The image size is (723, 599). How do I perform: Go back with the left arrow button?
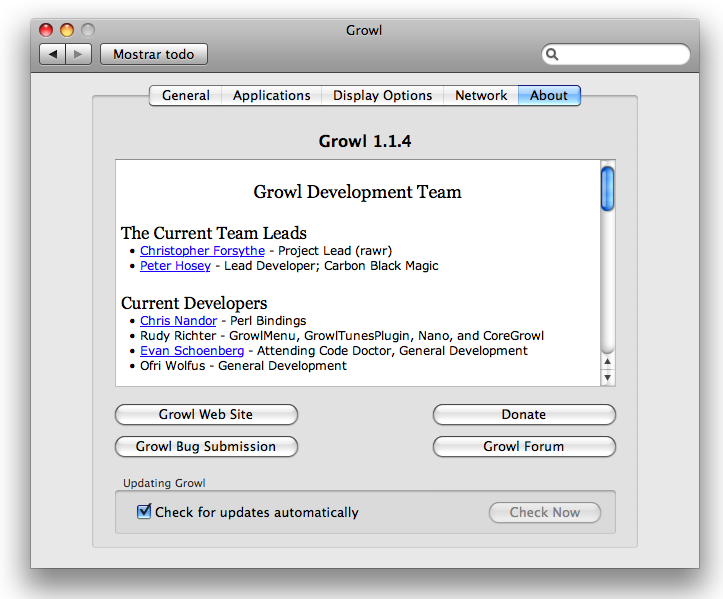pyautogui.click(x=53, y=54)
